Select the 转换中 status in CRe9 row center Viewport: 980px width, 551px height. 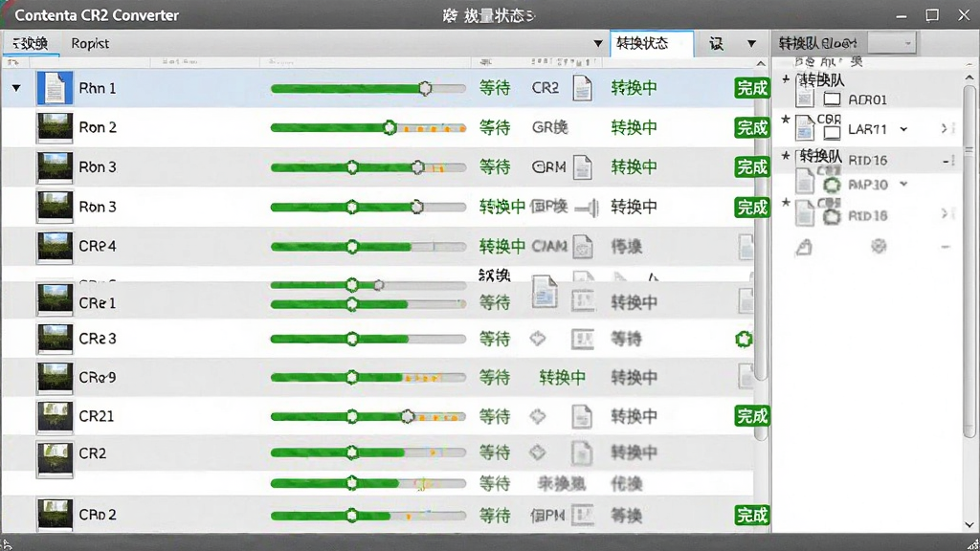tap(563, 377)
